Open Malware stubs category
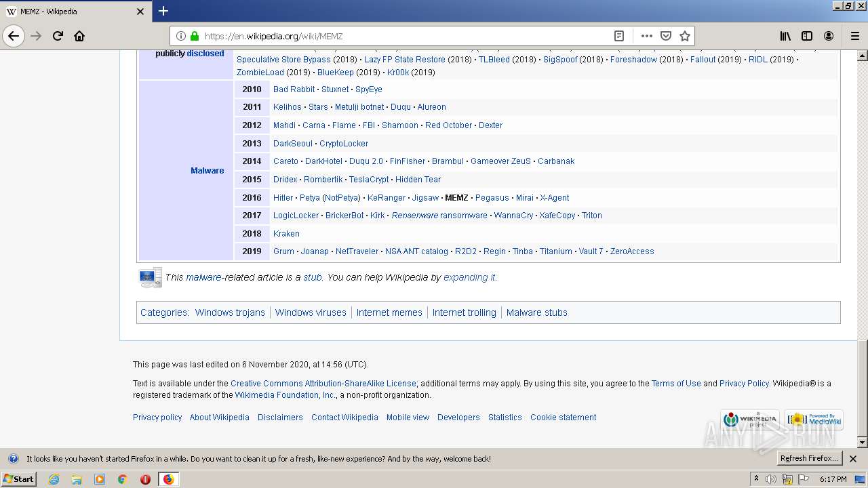The image size is (868, 488). (x=536, y=312)
